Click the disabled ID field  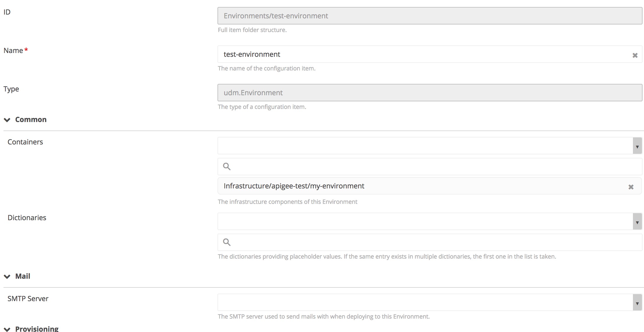tap(429, 16)
